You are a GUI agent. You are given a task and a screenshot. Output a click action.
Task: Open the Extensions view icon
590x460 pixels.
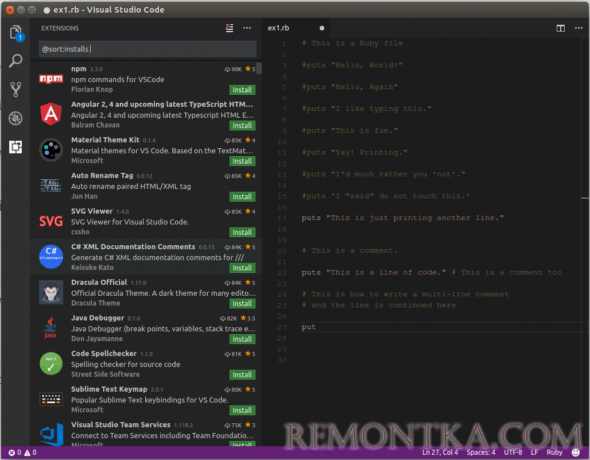tap(15, 147)
